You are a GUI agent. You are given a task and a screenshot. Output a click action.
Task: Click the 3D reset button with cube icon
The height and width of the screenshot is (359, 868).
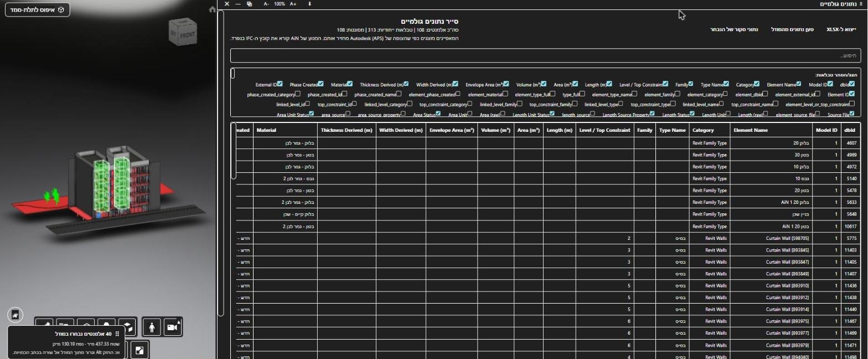point(37,10)
